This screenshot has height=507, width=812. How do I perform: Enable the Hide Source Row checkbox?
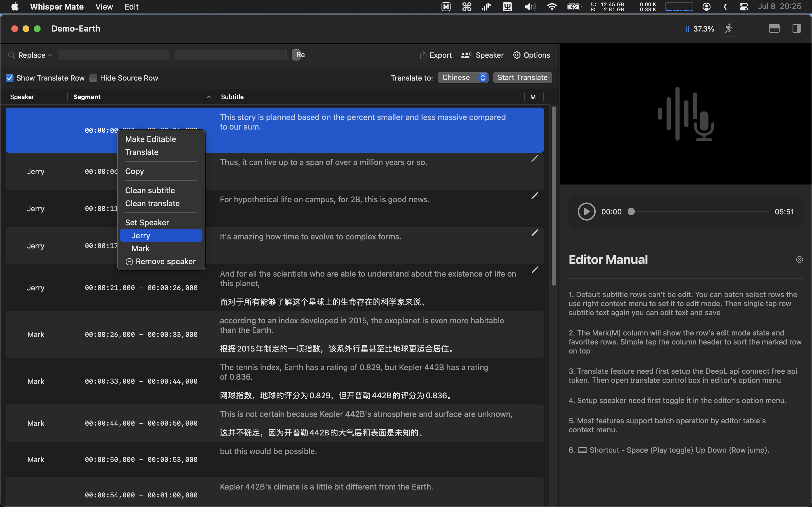93,78
